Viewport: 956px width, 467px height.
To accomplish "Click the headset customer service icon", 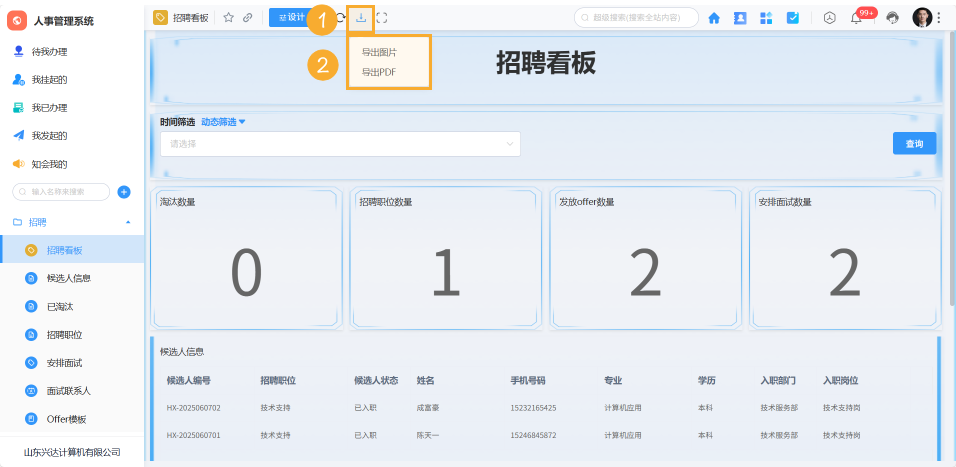I will (893, 18).
